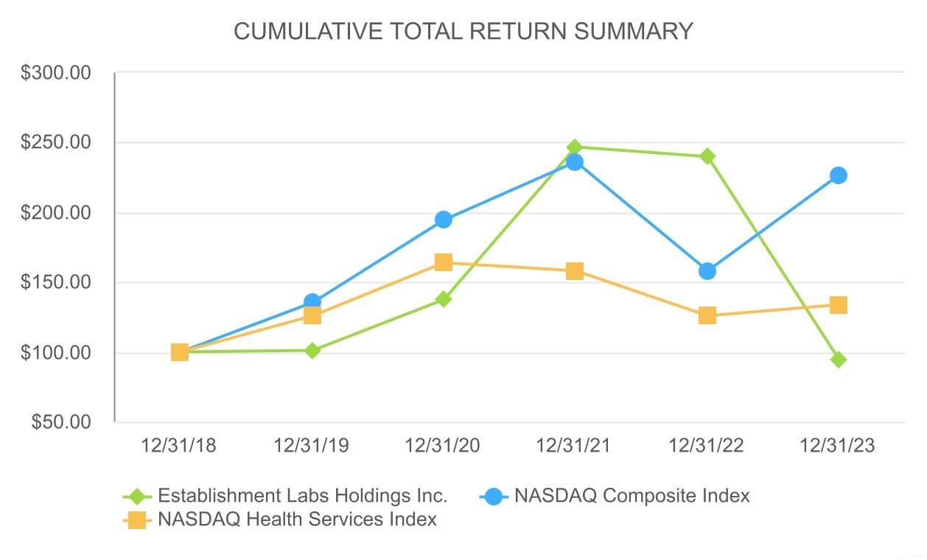Click the orange square marker at 12/31/23
The width and height of the screenshot is (927, 560).
click(x=839, y=305)
